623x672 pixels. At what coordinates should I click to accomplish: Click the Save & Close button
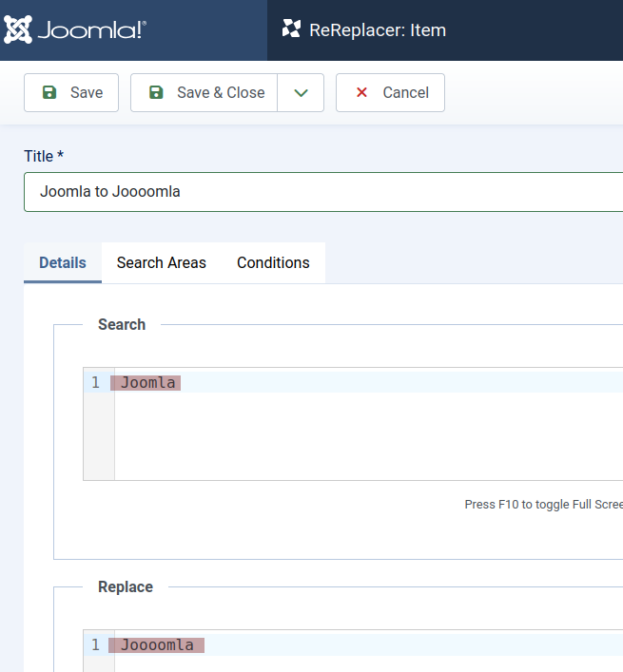point(204,92)
